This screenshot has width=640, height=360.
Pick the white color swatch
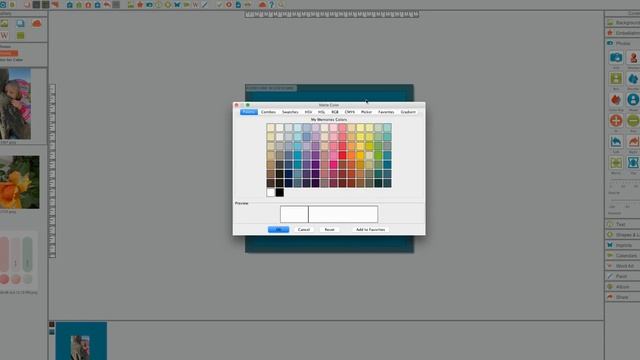tap(271, 192)
